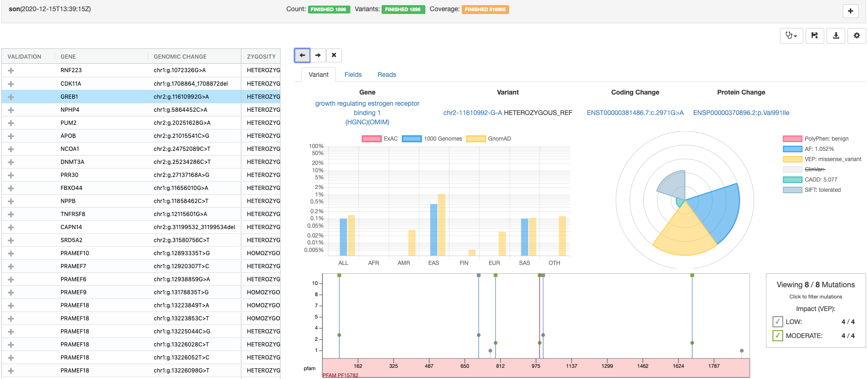Click validation plus icon for PRAMEF6 row
The image size is (868, 379).
[11, 279]
